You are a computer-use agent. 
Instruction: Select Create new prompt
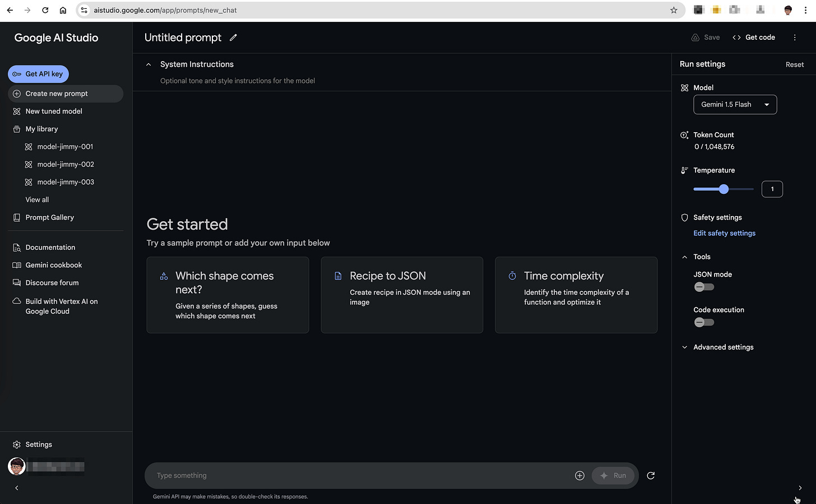(66, 94)
